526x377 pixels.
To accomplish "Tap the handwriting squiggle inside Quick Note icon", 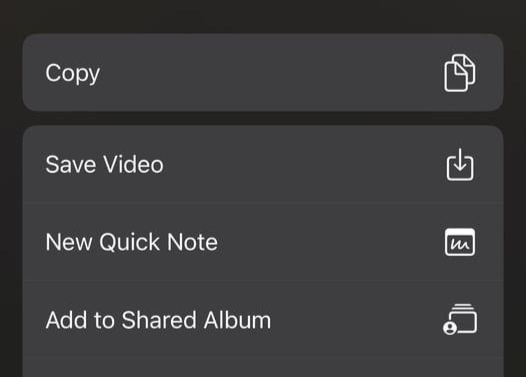I will click(x=460, y=245).
